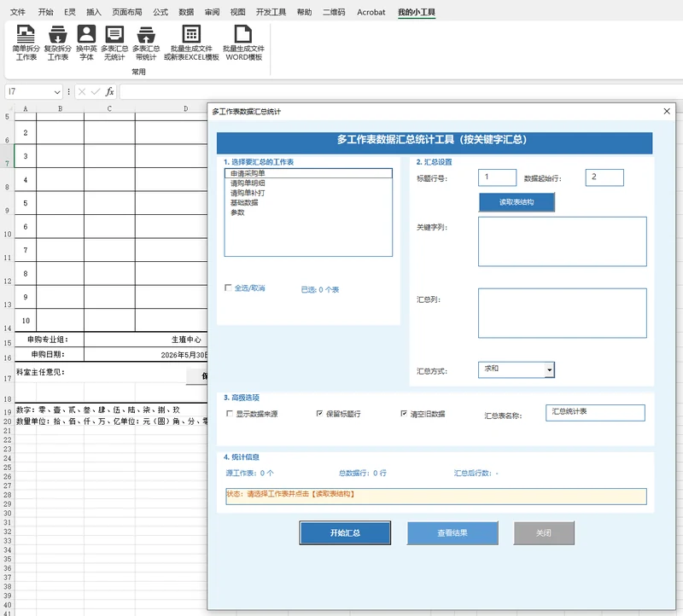The image size is (683, 616).
Task: Select 请购单明细 in the worksheet list
Action: point(248,183)
